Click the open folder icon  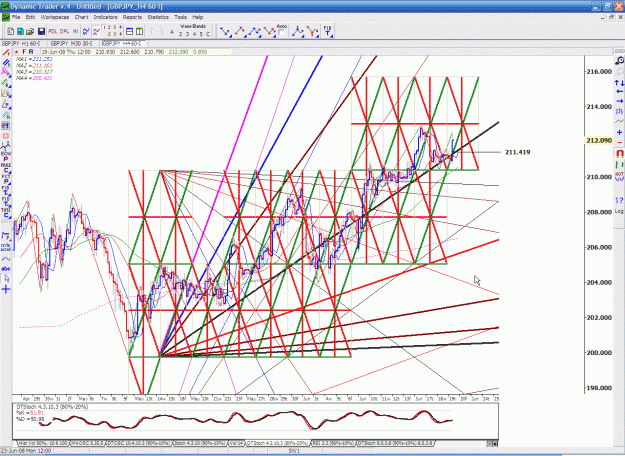tap(30, 31)
